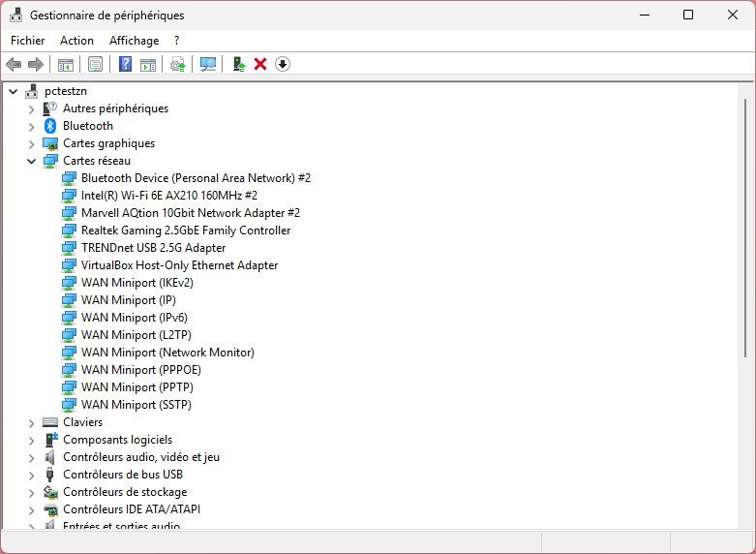The width and height of the screenshot is (756, 554).
Task: Click the Cartes graphiques icon
Action: pos(50,143)
